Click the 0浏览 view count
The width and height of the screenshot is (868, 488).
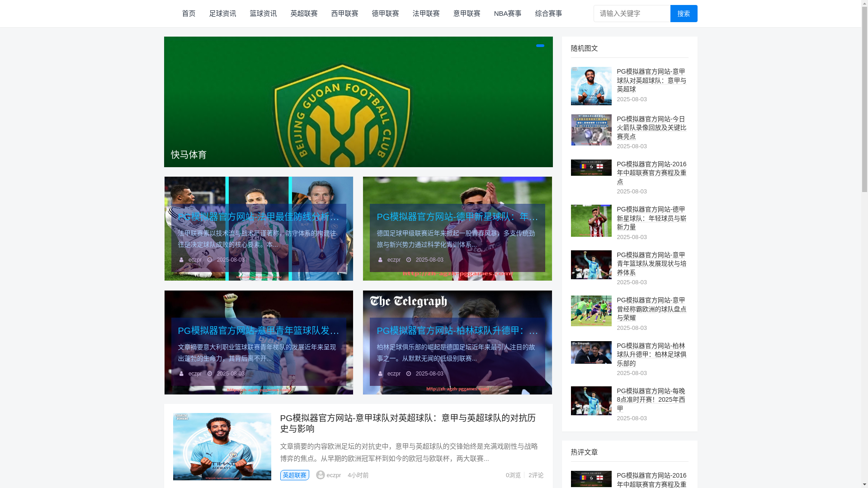513,475
